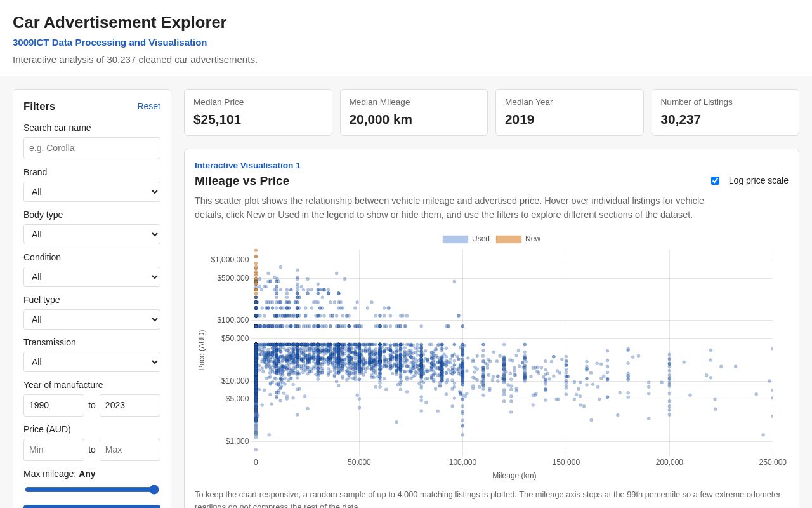Image resolution: width=812 pixels, height=508 pixels.
Task: Select the year field showing 2023
Action: point(130,405)
